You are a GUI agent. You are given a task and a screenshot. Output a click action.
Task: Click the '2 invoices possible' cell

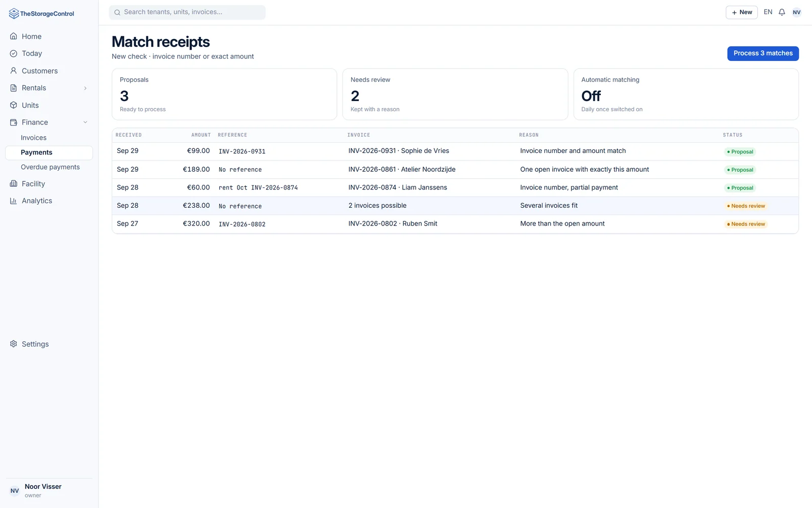pos(377,206)
